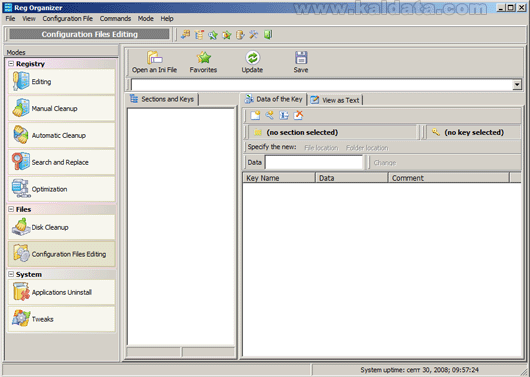530x377 pixels.
Task: Open Registry Editing mode
Action: tap(62, 81)
